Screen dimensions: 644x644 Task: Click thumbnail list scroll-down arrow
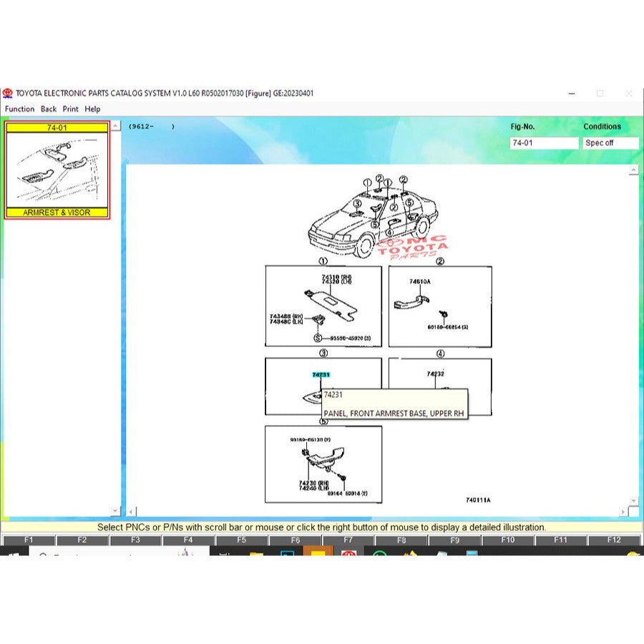tap(116, 510)
